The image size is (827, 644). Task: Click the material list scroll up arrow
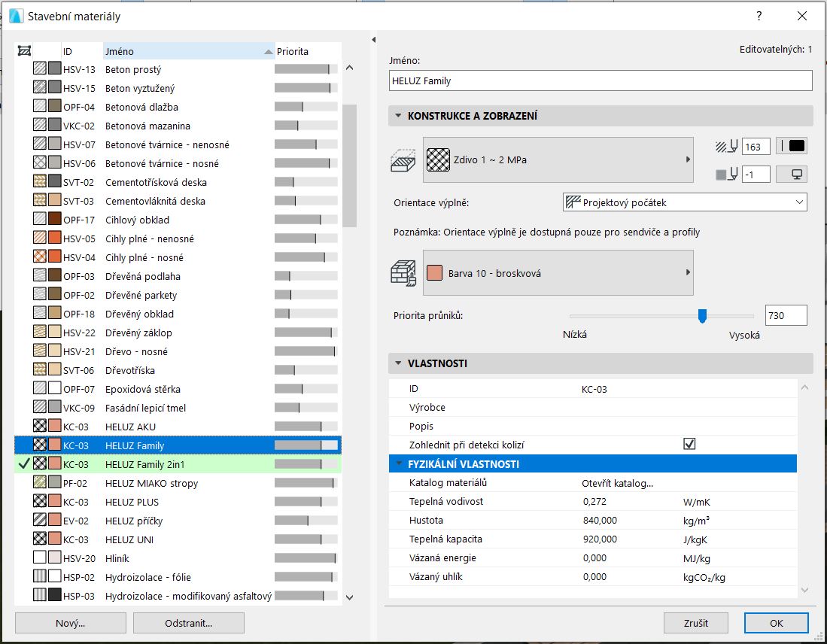(349, 68)
